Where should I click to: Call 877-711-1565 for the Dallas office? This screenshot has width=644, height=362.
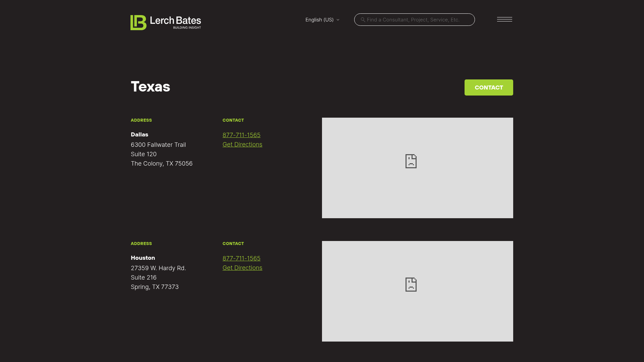(x=241, y=135)
